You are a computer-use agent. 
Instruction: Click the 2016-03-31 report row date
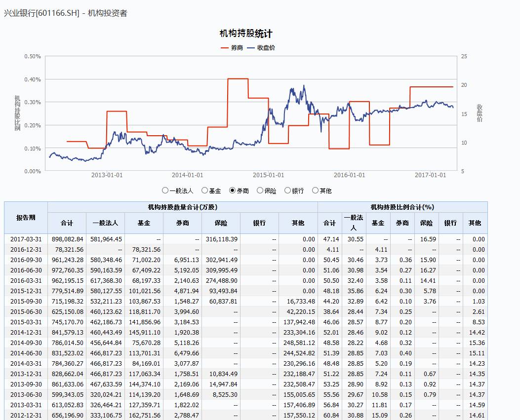[26, 280]
